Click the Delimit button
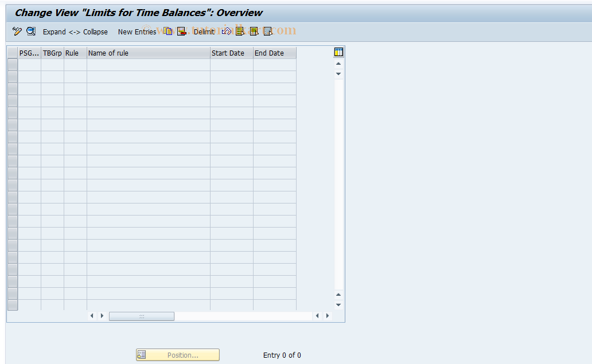The height and width of the screenshot is (364, 592). coord(204,32)
